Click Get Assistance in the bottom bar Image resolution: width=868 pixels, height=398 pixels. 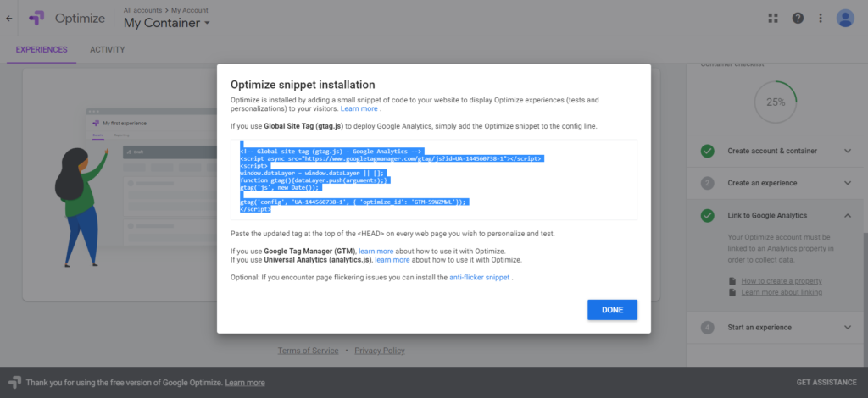pyautogui.click(x=826, y=383)
